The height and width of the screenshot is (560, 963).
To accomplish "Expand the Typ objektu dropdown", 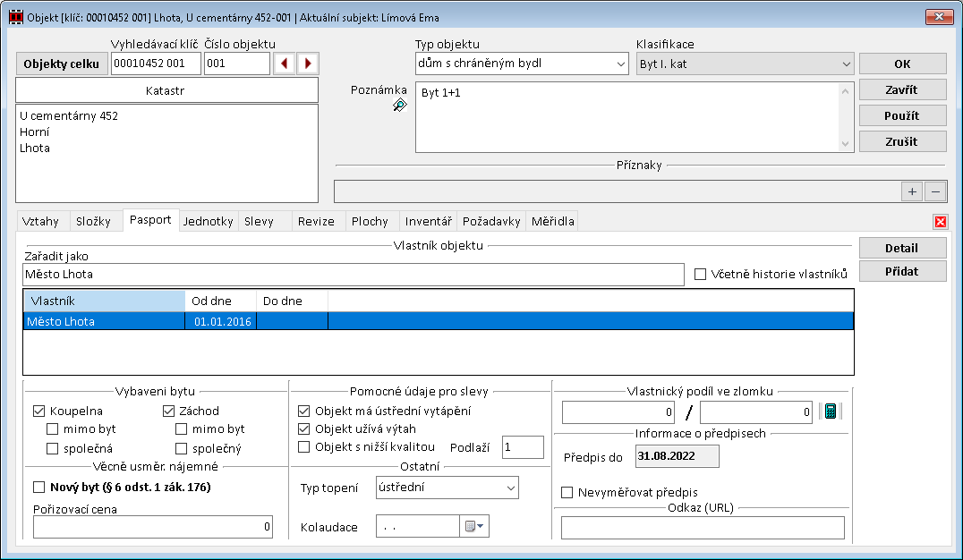I will (621, 64).
